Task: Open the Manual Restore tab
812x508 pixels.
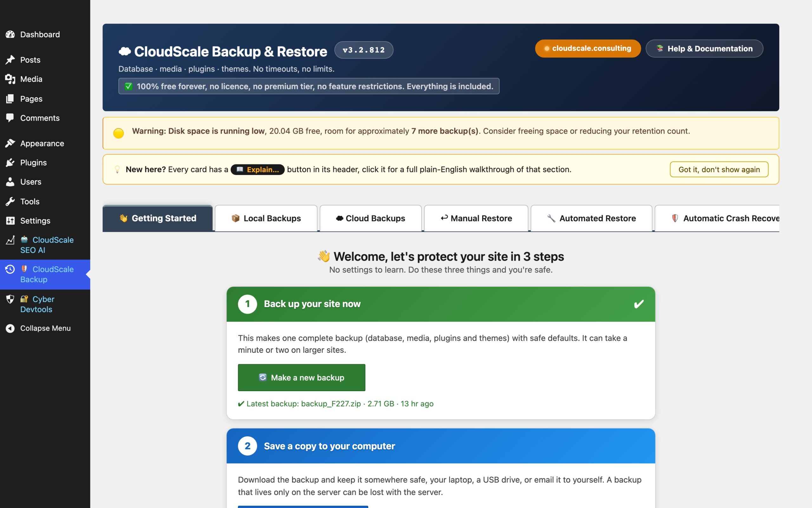Action: [476, 218]
